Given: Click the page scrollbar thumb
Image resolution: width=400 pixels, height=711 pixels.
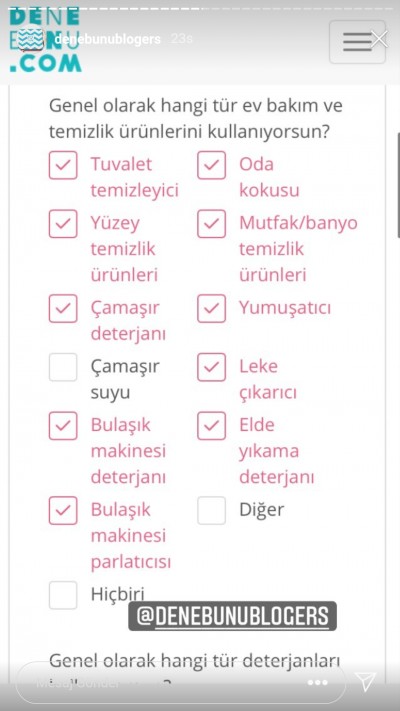Looking at the screenshot, I should tap(398, 185).
